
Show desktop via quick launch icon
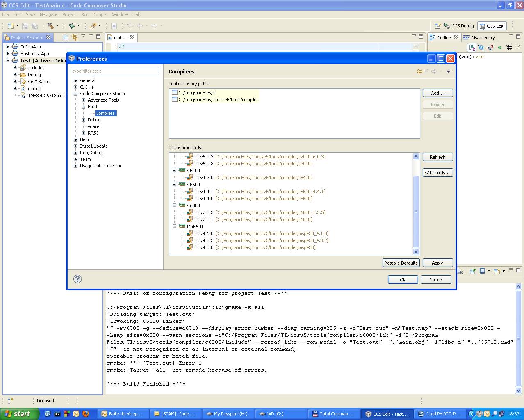click(48, 414)
